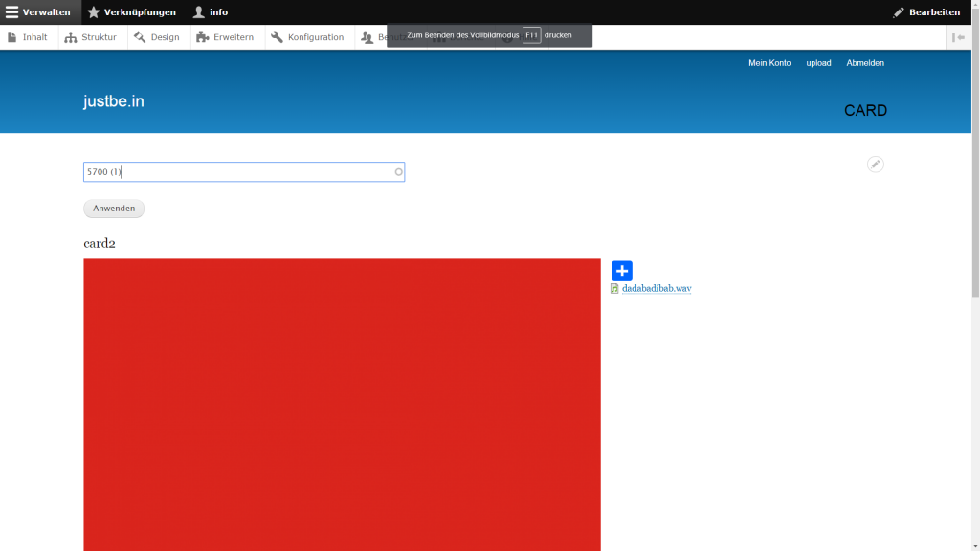Viewport: 980px width, 551px height.
Task: Click the wrench icon for Konfiguration
Action: point(278,37)
